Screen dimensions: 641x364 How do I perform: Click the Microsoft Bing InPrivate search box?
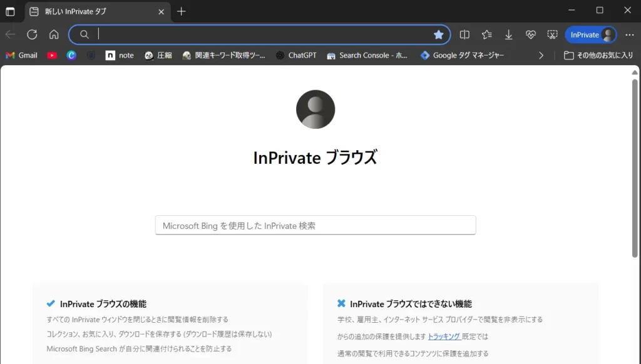click(x=315, y=225)
